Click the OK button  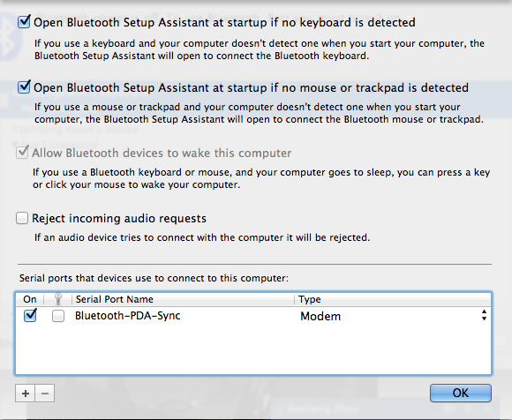(461, 393)
